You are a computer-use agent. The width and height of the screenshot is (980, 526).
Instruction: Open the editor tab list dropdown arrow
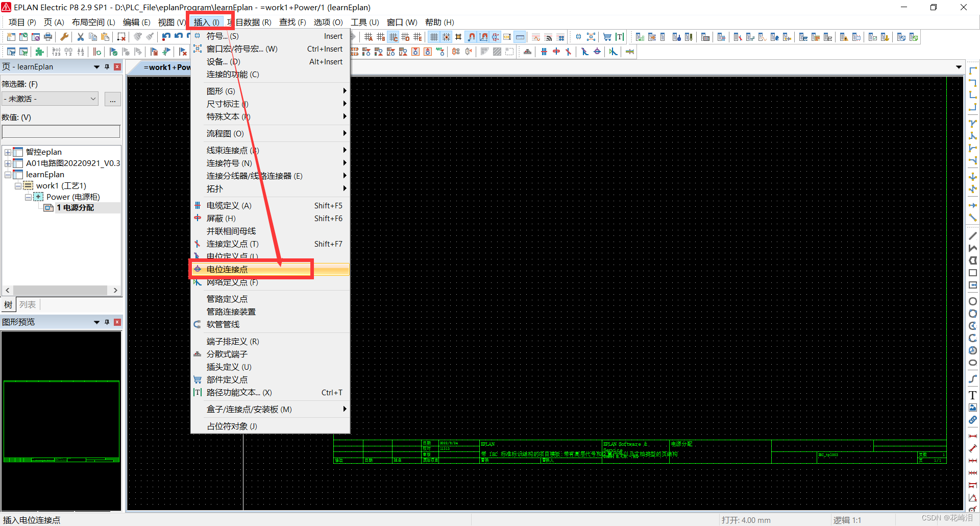click(959, 67)
